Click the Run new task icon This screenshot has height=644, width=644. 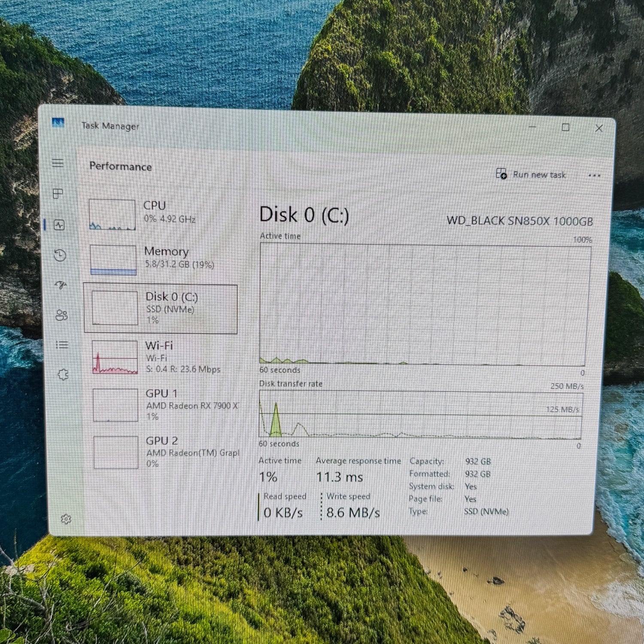click(501, 173)
